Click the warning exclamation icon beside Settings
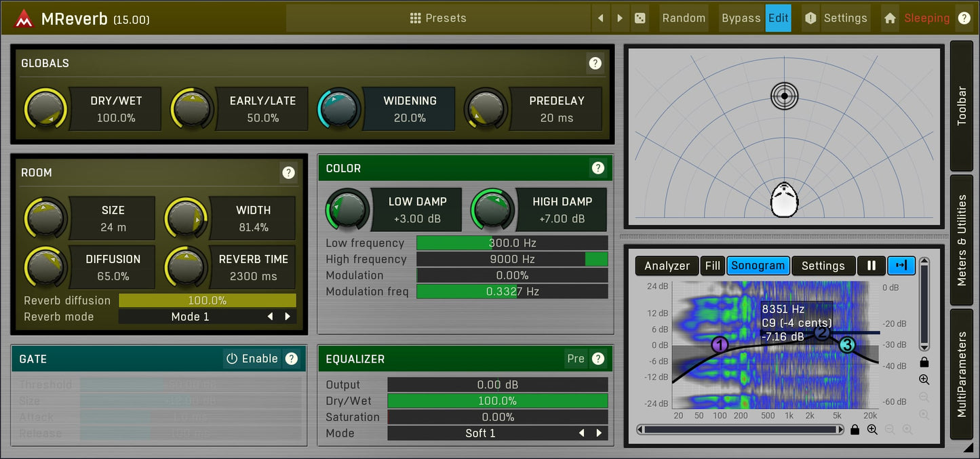The image size is (980, 459). point(810,18)
